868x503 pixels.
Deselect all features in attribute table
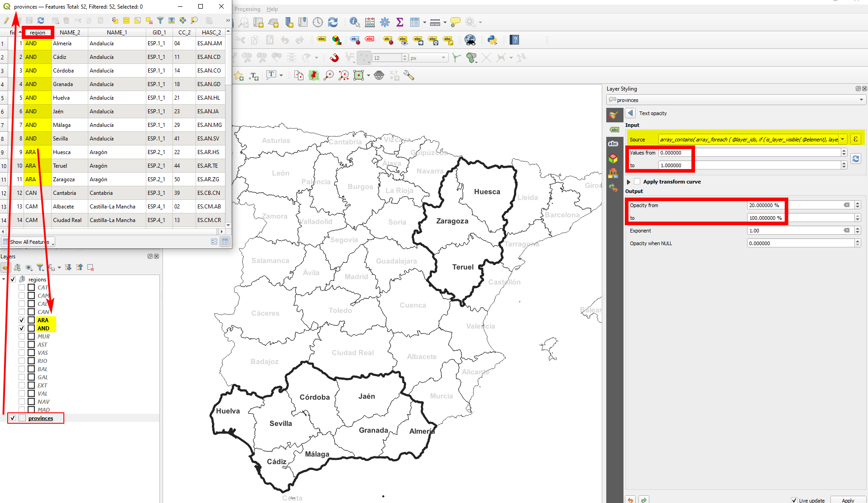[x=149, y=20]
